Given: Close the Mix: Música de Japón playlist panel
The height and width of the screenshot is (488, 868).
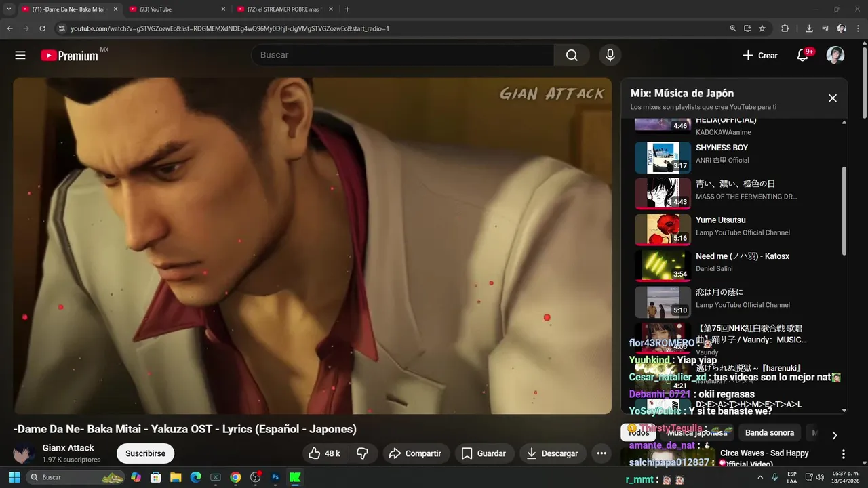Looking at the screenshot, I should (x=833, y=98).
